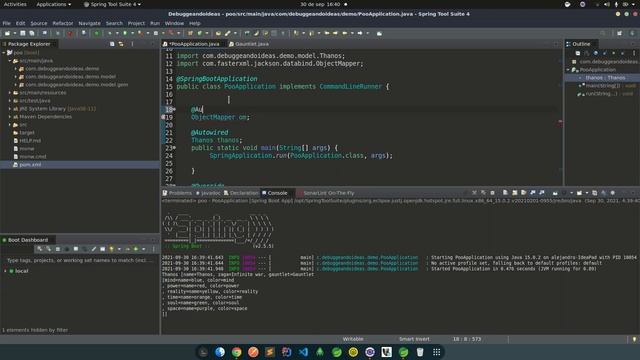Open the Boot Dashboard view menu
The width and height of the screenshot is (640, 360).
click(x=153, y=249)
